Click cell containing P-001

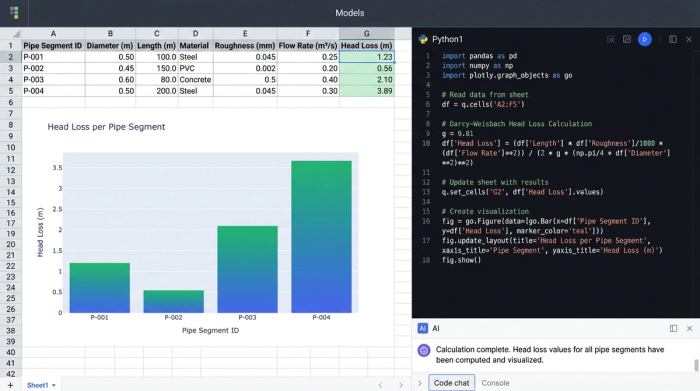[53, 57]
